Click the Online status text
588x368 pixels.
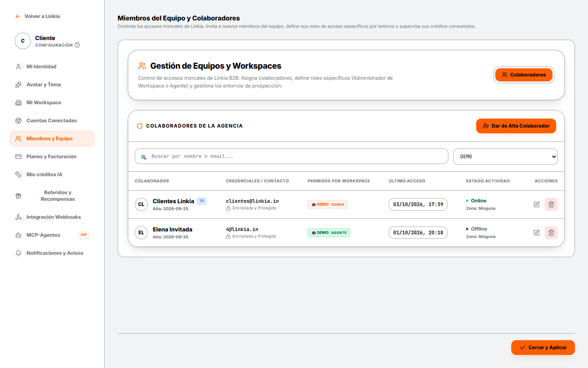pyautogui.click(x=479, y=201)
